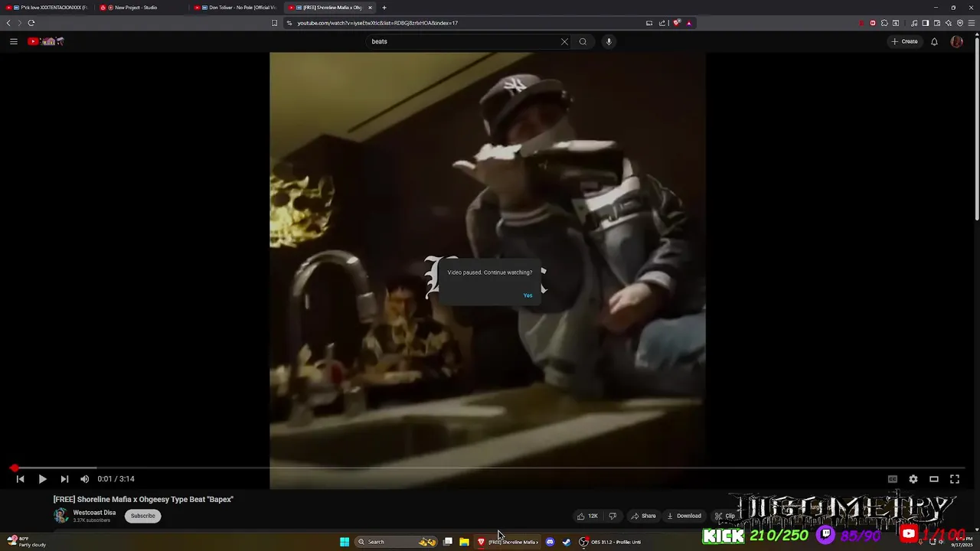This screenshot has height=551, width=980.
Task: Go forward in browser history
Action: [x=20, y=23]
